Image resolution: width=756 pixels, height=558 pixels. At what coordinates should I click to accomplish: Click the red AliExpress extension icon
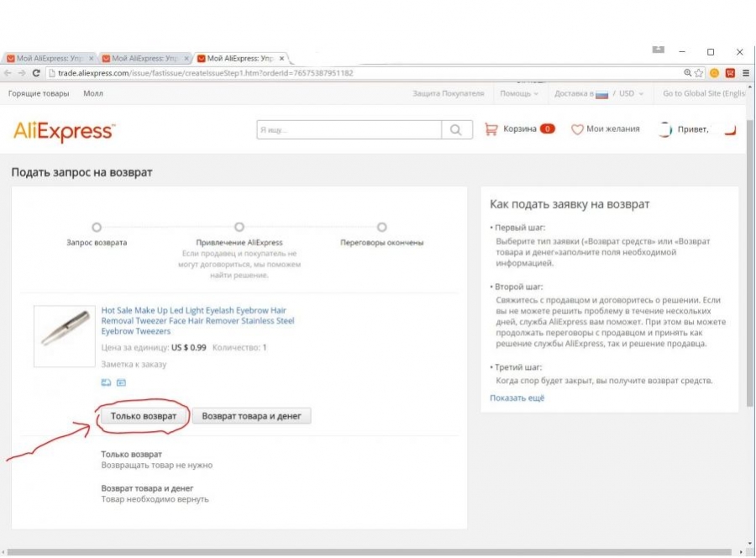point(730,73)
